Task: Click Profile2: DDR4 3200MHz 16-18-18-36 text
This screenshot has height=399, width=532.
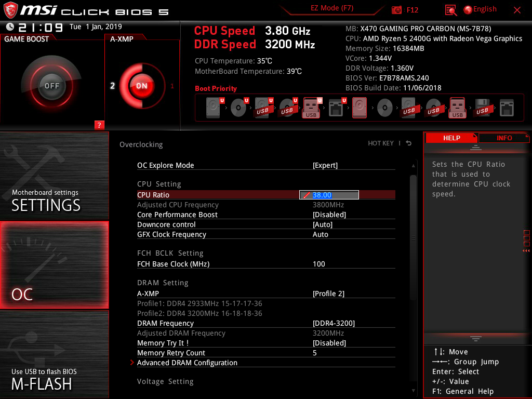Action: point(199,313)
